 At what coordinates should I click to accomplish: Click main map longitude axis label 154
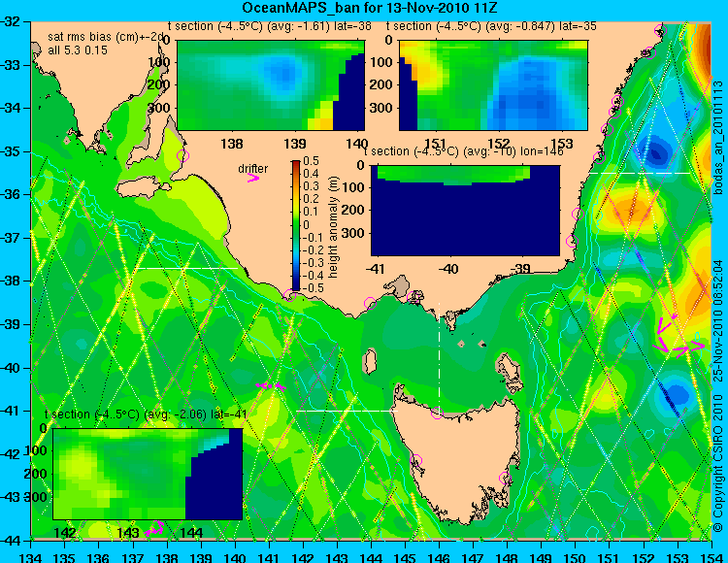[711, 557]
